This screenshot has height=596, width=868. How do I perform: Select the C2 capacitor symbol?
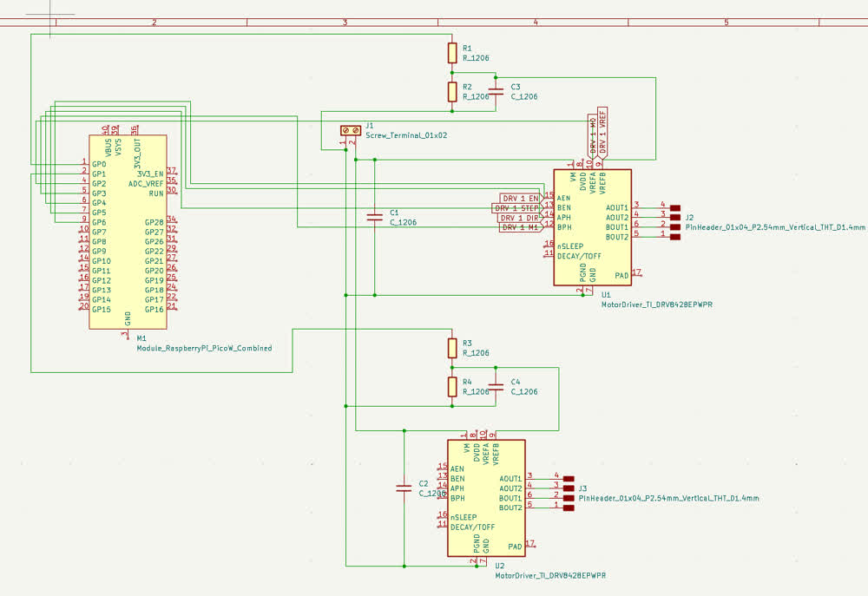[x=404, y=488]
